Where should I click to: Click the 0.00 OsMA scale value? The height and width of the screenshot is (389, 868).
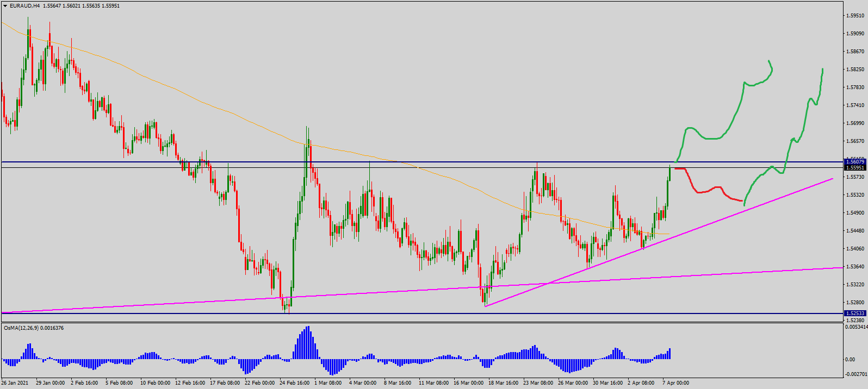(x=850, y=360)
